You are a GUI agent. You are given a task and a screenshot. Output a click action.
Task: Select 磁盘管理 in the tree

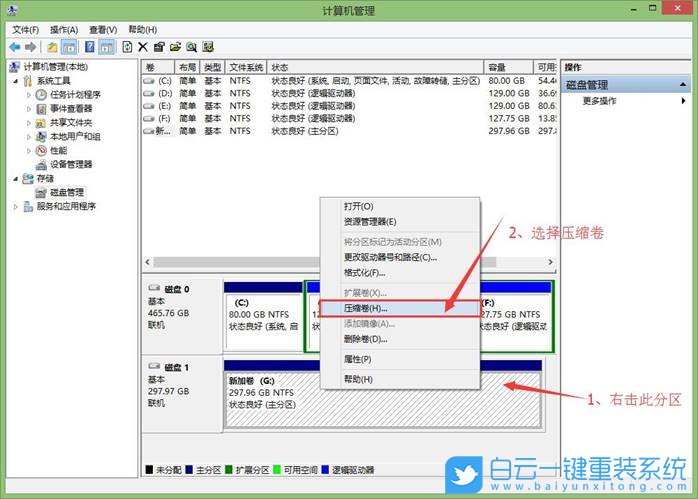67,192
